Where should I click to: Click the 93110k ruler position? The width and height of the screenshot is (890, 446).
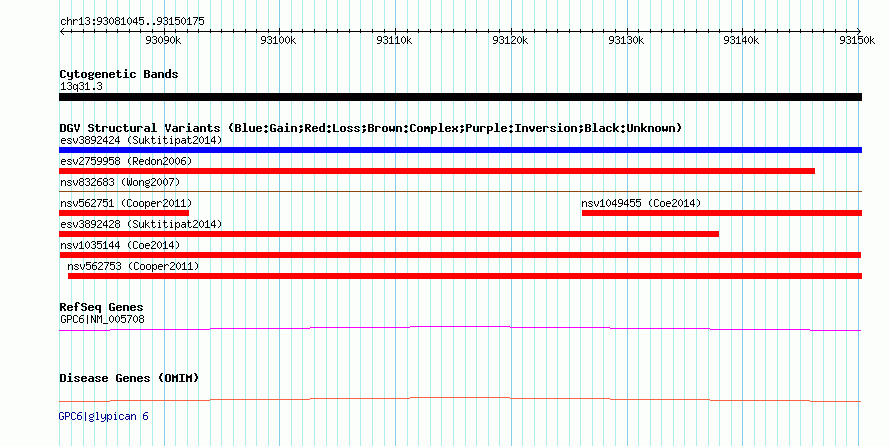(x=394, y=40)
